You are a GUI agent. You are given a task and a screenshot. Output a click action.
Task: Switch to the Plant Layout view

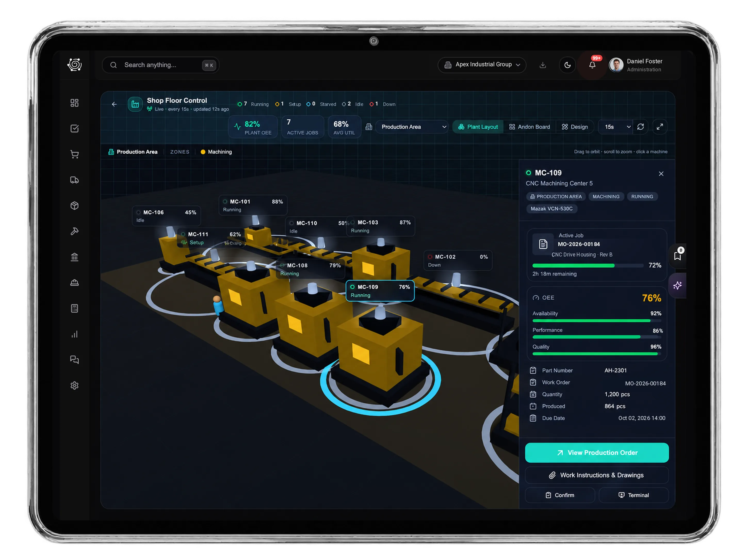pyautogui.click(x=478, y=127)
